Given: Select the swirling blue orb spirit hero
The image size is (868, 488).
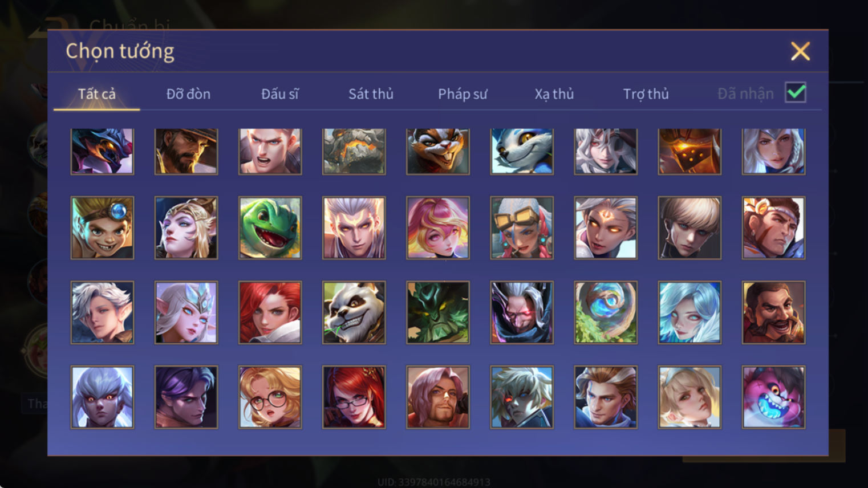Looking at the screenshot, I should tap(606, 312).
